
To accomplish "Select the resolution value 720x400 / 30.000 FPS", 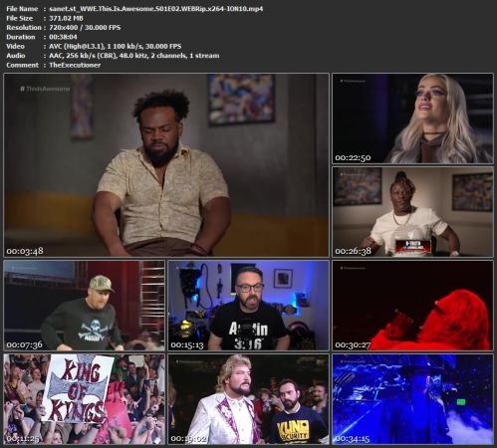I will (x=85, y=28).
